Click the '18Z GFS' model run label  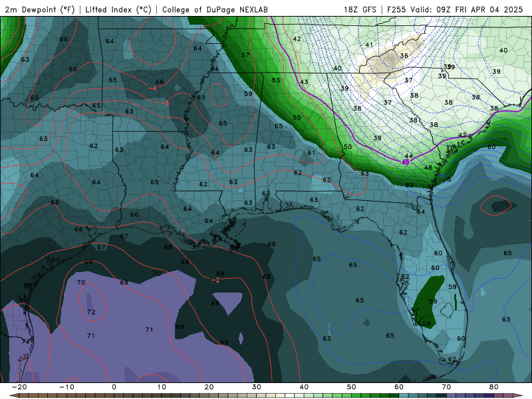[x=360, y=9]
